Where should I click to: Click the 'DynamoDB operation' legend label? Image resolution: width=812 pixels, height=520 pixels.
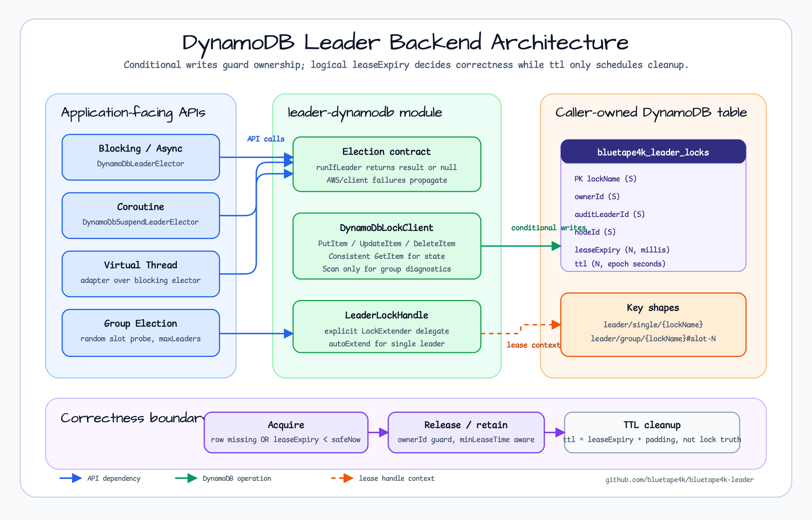(237, 478)
